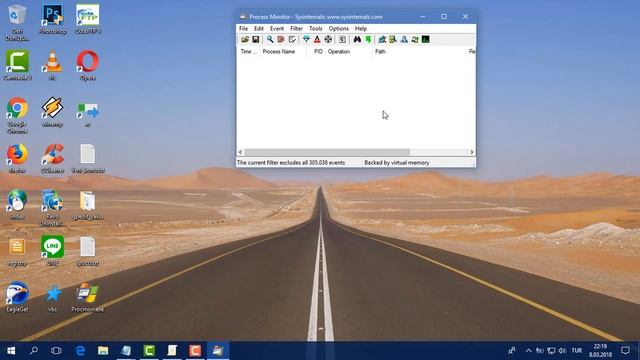Click the Time column header
The height and width of the screenshot is (360, 640).
click(249, 51)
